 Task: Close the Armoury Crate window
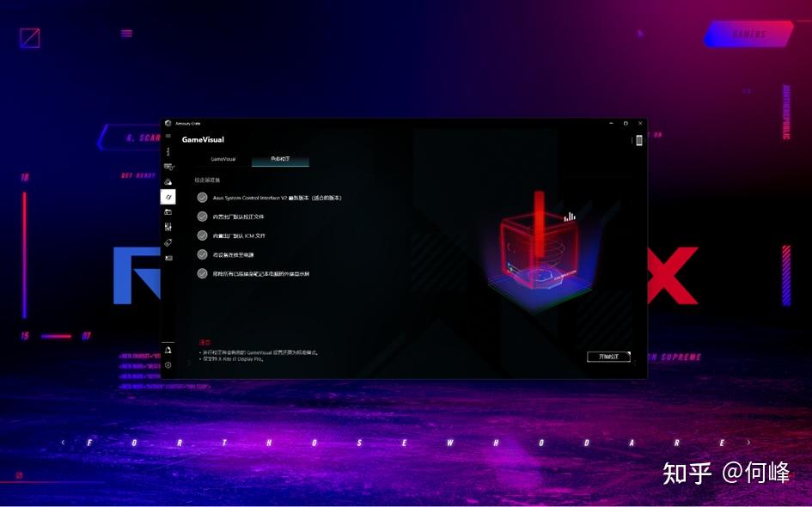[640, 123]
